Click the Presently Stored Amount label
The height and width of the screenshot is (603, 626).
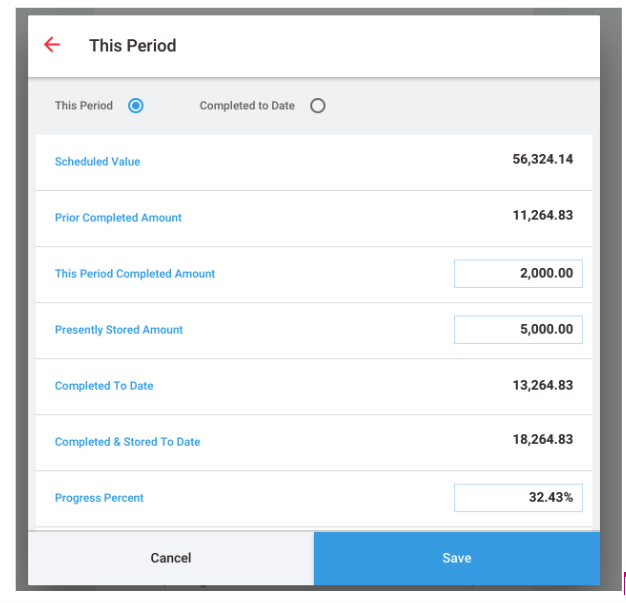pyautogui.click(x=119, y=330)
